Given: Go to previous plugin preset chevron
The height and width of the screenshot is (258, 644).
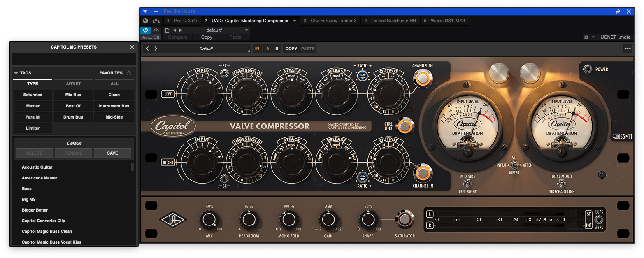Looking at the screenshot, I should [x=148, y=49].
